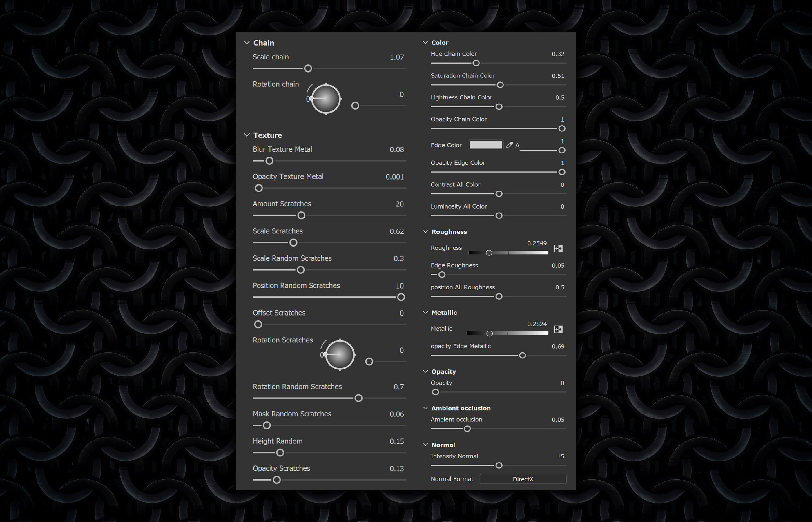The height and width of the screenshot is (522, 812).
Task: Open the Edge Color swatch
Action: click(485, 145)
